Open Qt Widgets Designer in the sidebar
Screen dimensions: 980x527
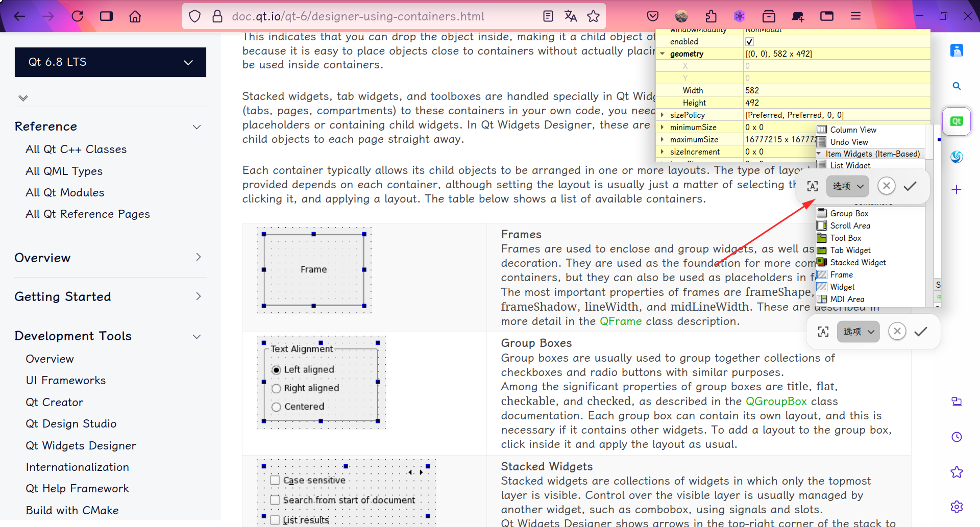pyautogui.click(x=81, y=446)
